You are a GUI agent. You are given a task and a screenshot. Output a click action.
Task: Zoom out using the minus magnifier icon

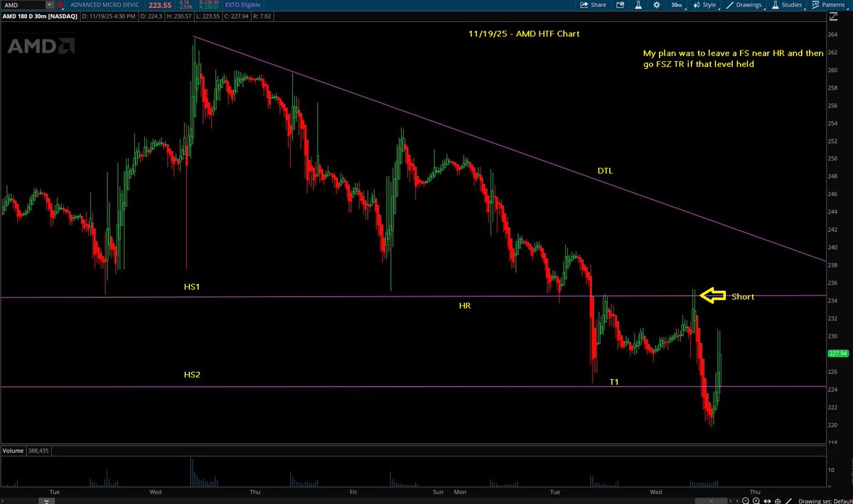point(746,500)
